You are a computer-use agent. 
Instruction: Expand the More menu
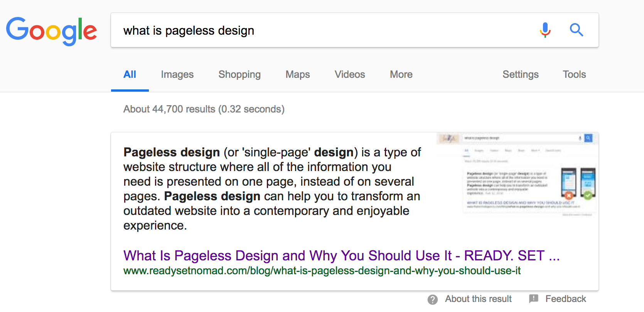(x=401, y=75)
